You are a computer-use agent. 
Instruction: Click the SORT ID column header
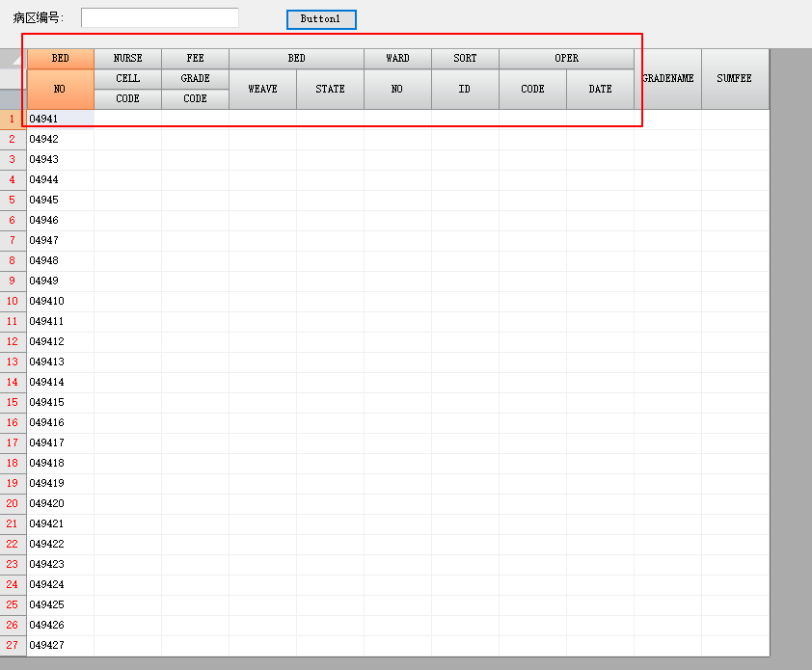(465, 79)
